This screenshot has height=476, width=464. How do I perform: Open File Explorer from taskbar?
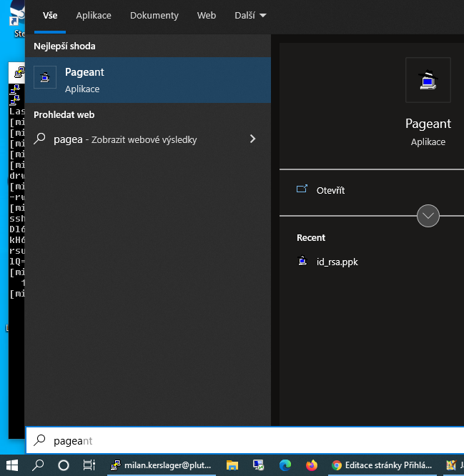pos(232,465)
